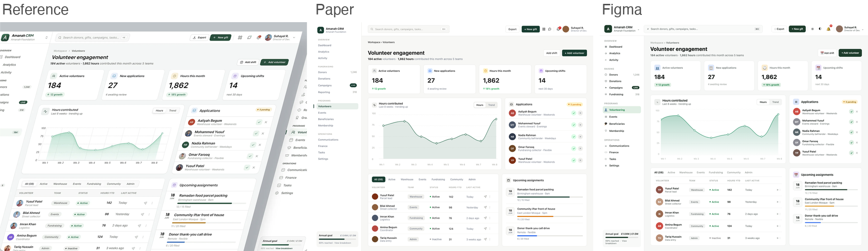Click the 5 pending badge in Paper panel
This screenshot has width=868, height=251.
pyautogui.click(x=575, y=104)
